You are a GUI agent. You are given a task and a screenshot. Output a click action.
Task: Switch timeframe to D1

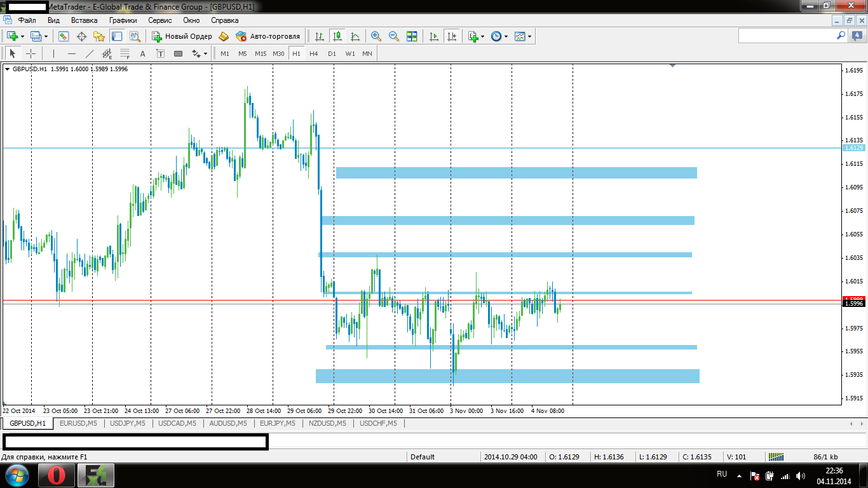[332, 53]
